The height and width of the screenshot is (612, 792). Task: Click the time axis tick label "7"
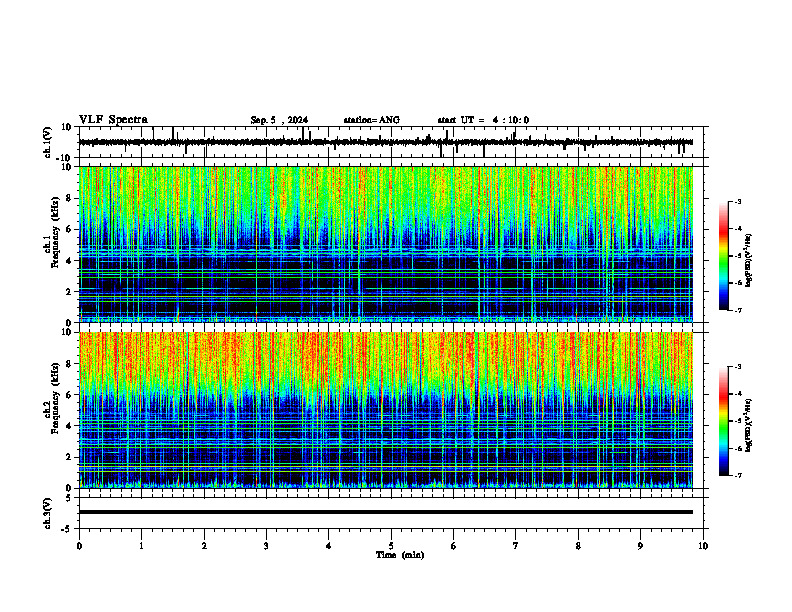[x=516, y=546]
